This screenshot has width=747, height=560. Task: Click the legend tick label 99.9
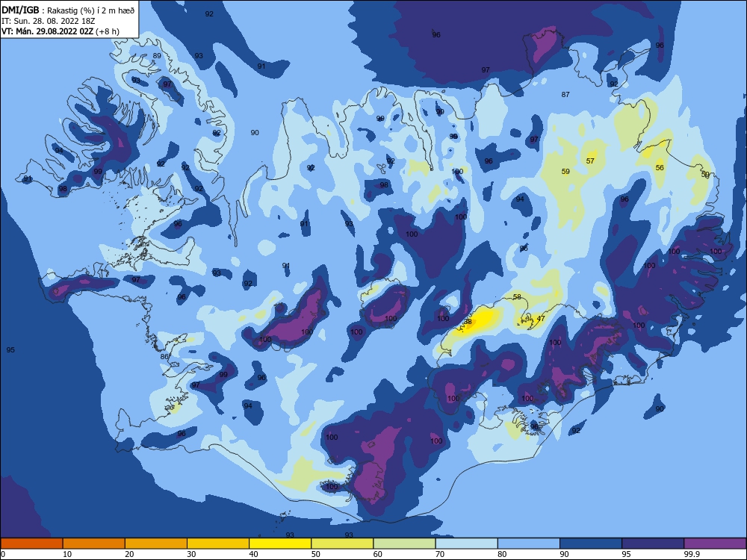tap(692, 554)
